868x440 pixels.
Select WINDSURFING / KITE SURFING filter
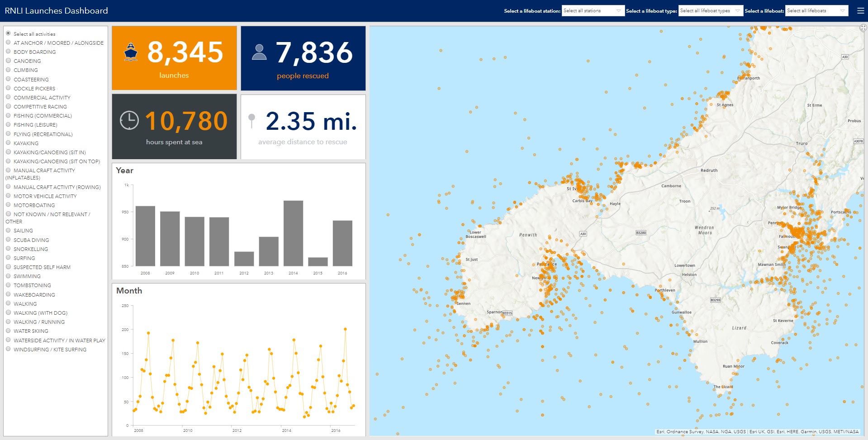8,349
